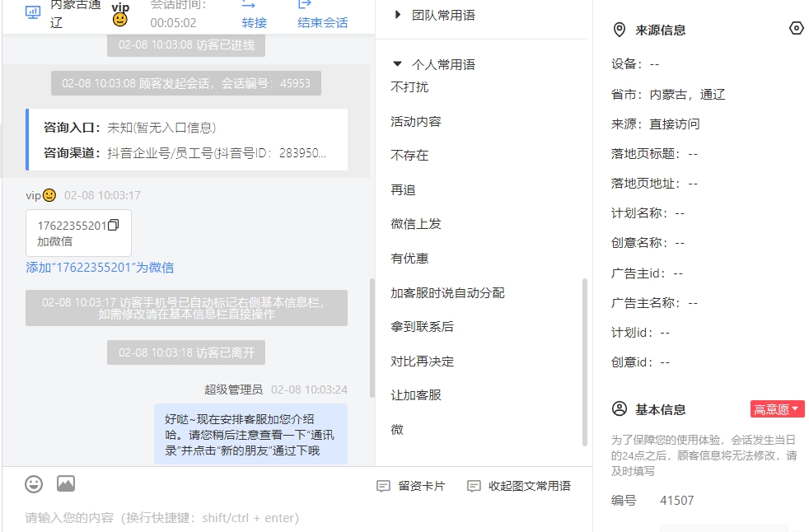The height and width of the screenshot is (532, 809).
Task: Click the 省市: 内蒙古, 通辽 text
Action: tap(668, 95)
